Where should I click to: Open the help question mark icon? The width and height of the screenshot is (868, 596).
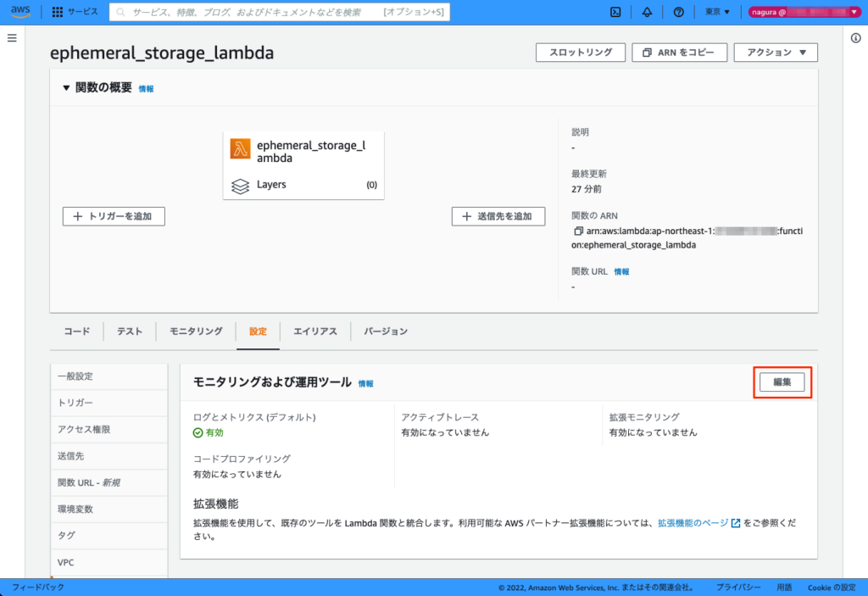pos(679,12)
